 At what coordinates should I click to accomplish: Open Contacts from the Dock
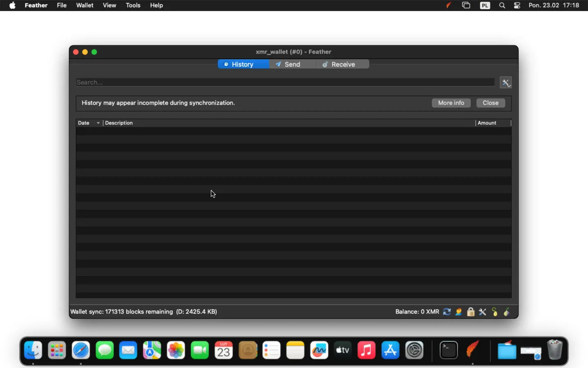pos(248,350)
